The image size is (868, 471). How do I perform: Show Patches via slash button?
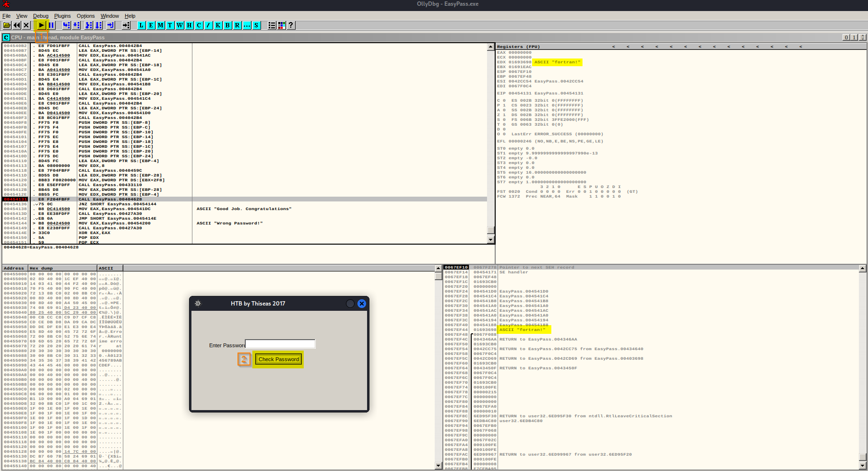point(209,25)
